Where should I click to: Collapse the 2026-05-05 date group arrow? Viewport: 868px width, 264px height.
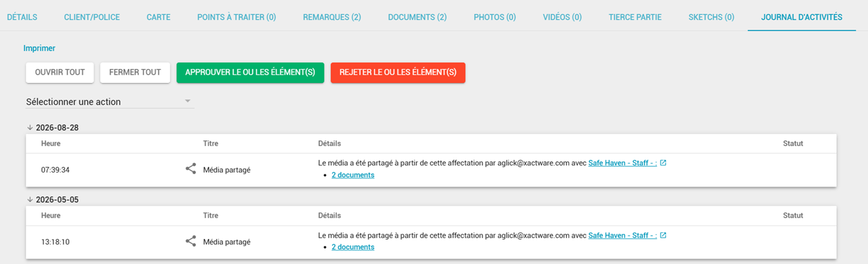click(30, 200)
